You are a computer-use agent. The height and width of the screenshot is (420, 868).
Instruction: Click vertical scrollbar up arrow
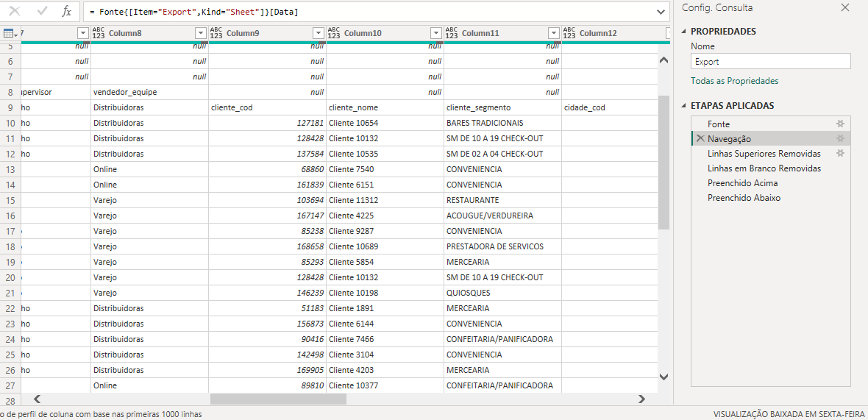tap(664, 60)
